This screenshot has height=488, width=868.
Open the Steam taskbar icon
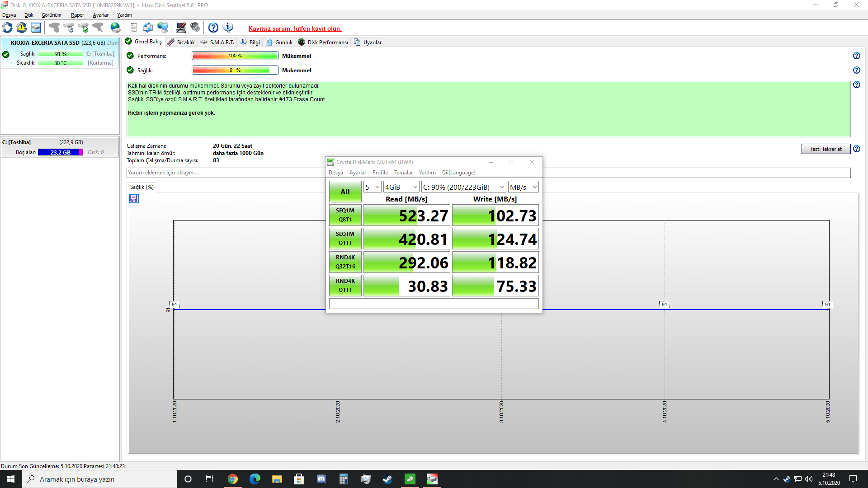[387, 479]
